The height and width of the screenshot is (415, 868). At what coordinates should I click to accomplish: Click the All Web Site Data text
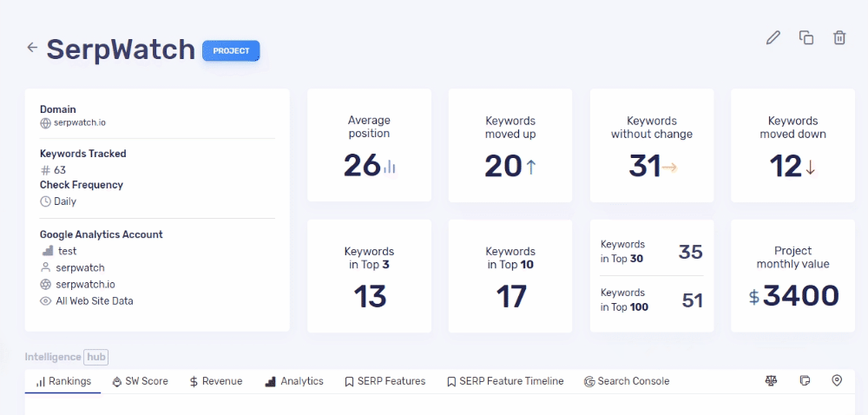(x=94, y=301)
